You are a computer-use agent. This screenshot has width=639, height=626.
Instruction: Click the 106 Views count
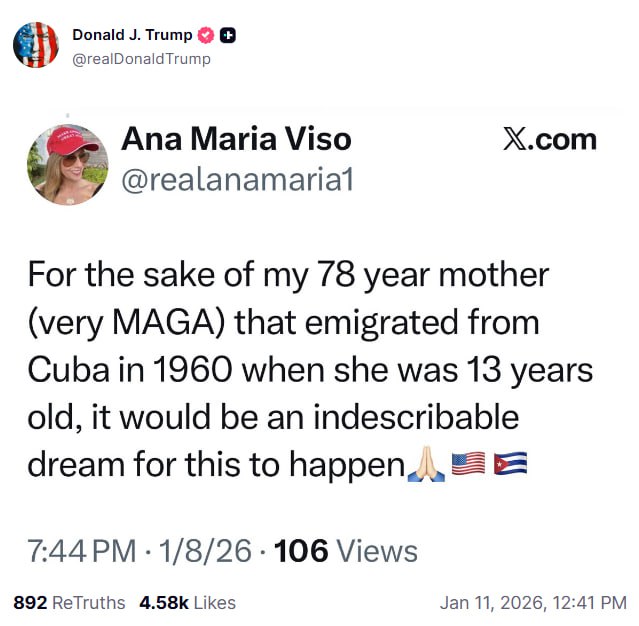[x=345, y=550]
